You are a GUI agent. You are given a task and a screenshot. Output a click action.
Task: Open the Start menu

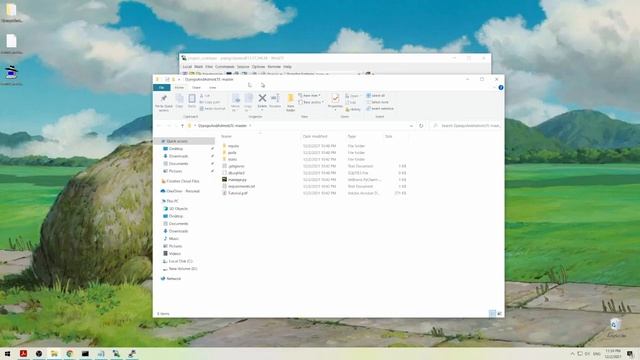click(7, 353)
